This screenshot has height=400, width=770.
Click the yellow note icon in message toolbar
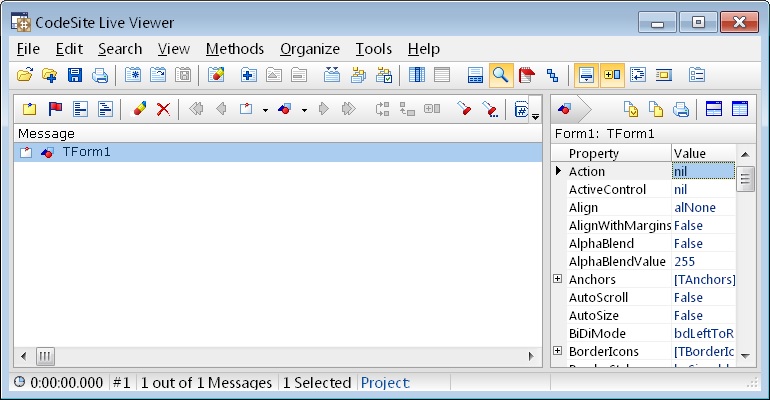coord(29,108)
